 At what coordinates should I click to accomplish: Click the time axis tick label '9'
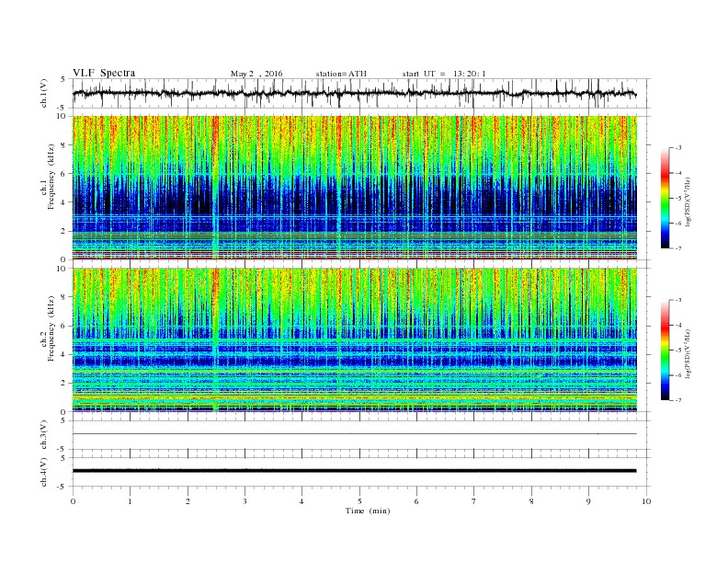pos(588,501)
